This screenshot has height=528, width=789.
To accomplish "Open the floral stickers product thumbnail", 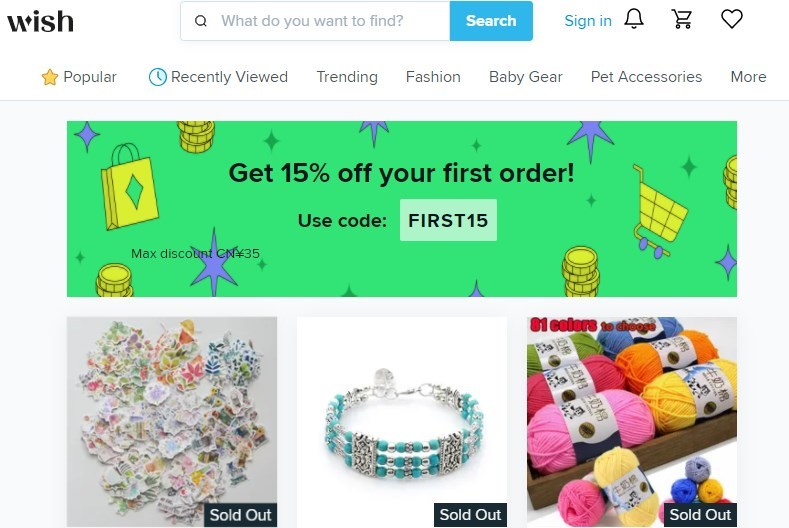I will [x=172, y=422].
